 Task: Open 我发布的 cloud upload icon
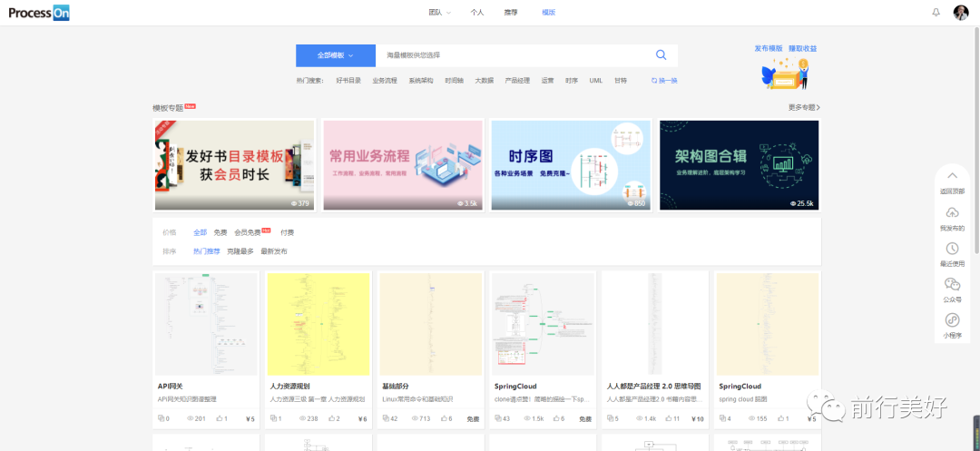952,212
